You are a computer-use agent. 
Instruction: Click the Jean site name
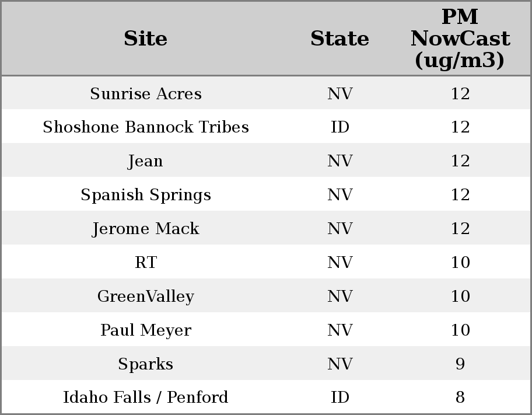coord(146,161)
